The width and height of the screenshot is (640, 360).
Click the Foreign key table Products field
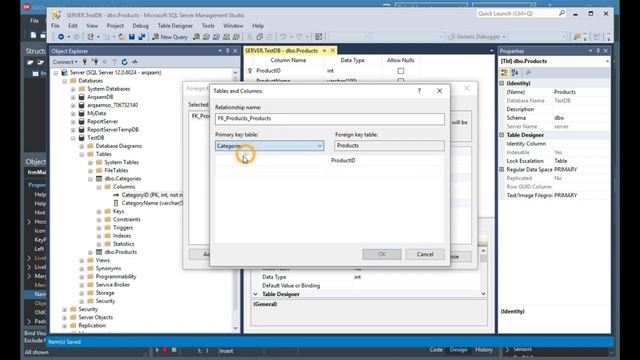pyautogui.click(x=389, y=146)
